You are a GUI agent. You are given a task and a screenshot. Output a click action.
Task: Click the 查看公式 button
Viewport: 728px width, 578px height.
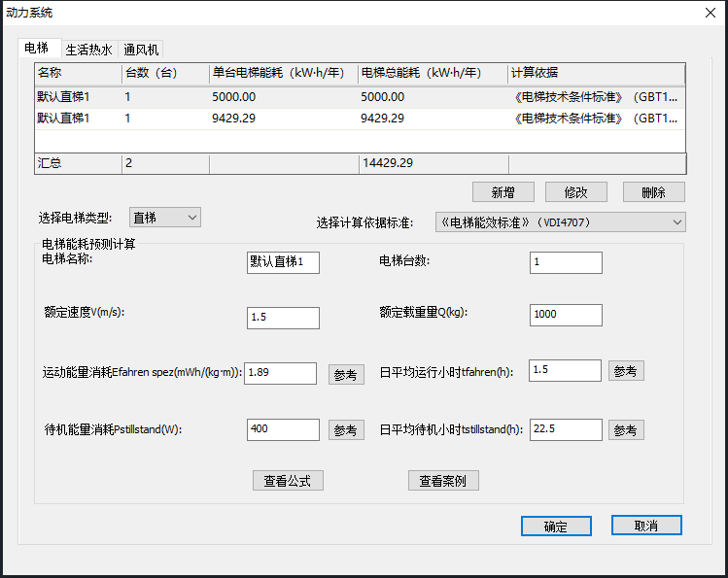(x=288, y=481)
